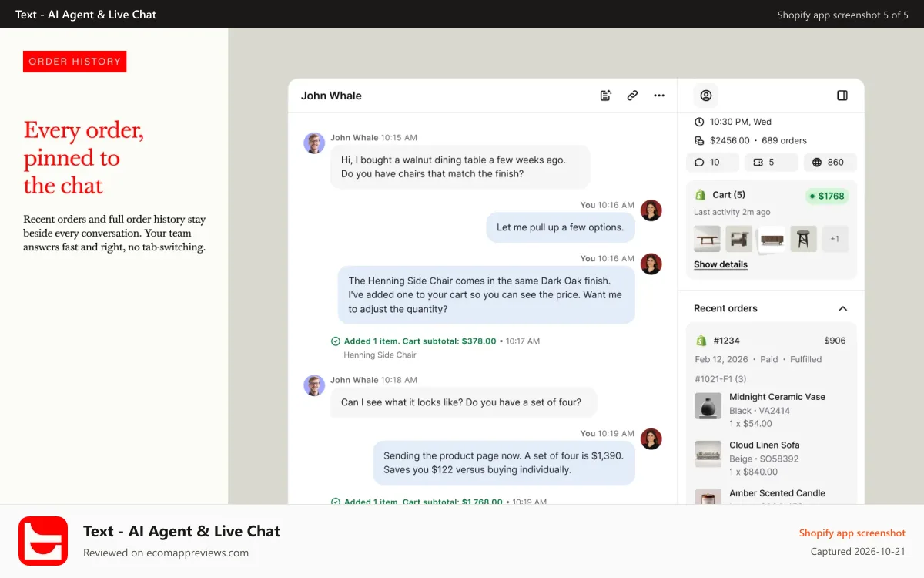Click the #1021-F1 (3) fulfillment label

click(721, 379)
